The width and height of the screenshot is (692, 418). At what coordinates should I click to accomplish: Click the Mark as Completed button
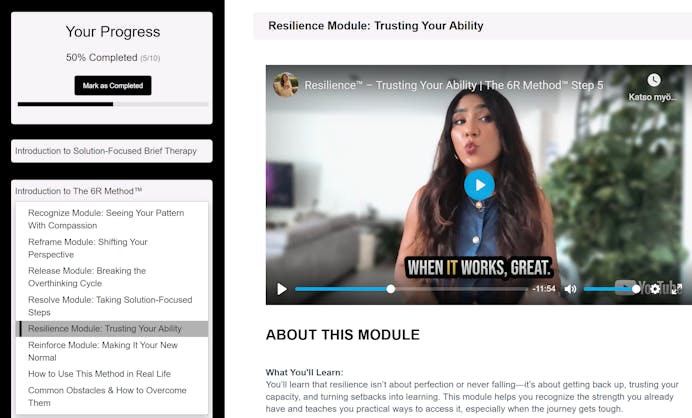[x=113, y=86]
